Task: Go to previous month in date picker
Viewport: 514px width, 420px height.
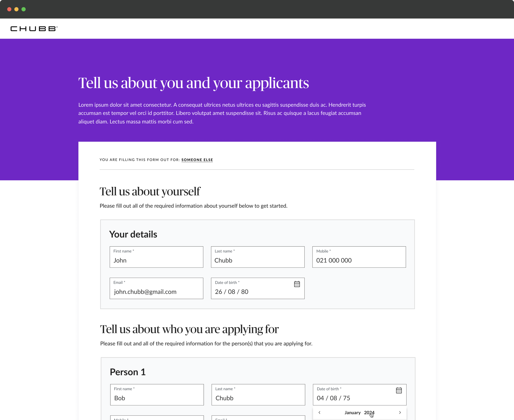Action: (x=320, y=413)
